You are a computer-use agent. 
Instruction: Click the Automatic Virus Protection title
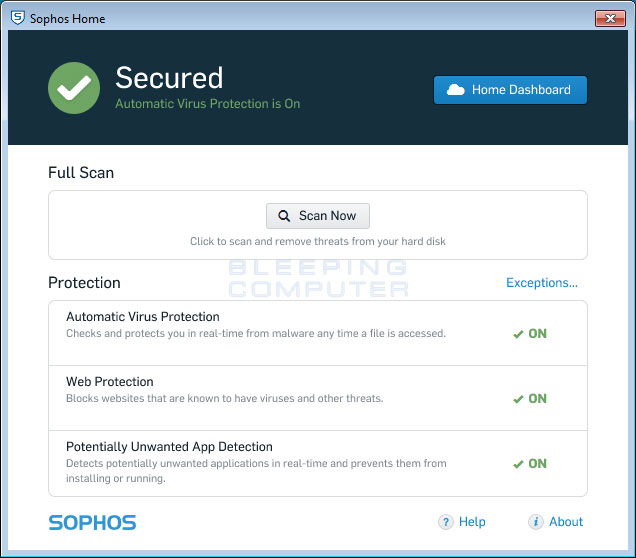(x=143, y=317)
